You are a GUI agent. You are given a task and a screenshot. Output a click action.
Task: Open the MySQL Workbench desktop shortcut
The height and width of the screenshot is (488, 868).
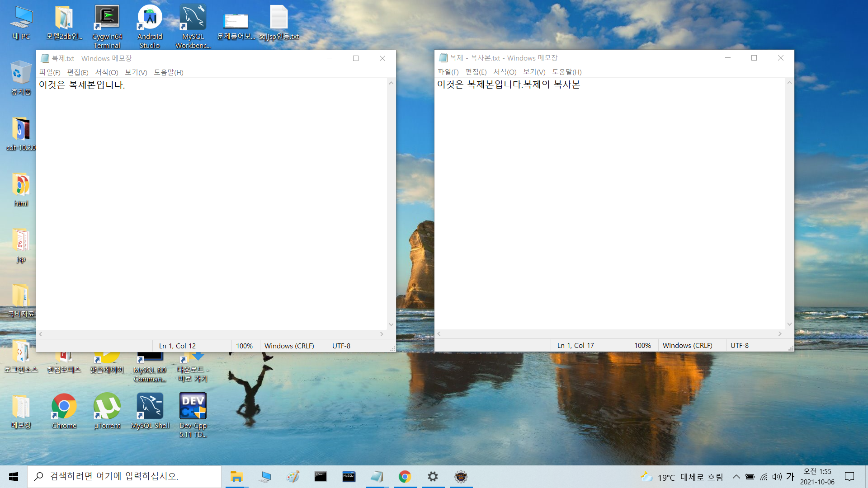193,18
